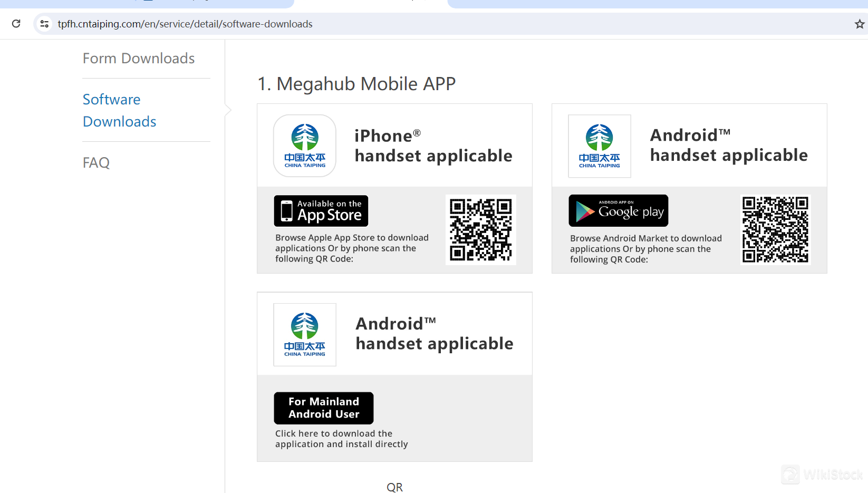
Task: Click the 1. Megahub Mobile APP heading
Action: (x=356, y=84)
